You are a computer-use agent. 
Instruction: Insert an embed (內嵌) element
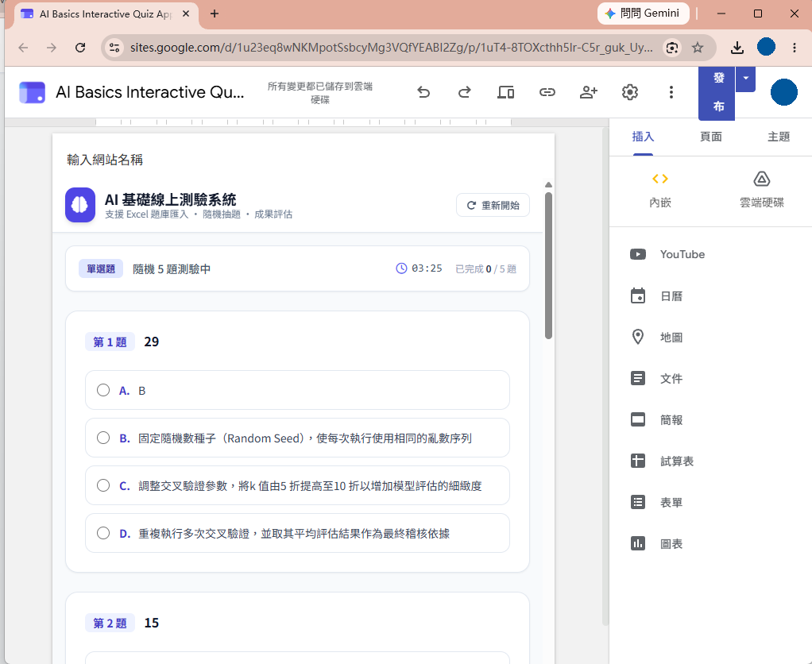pos(659,190)
